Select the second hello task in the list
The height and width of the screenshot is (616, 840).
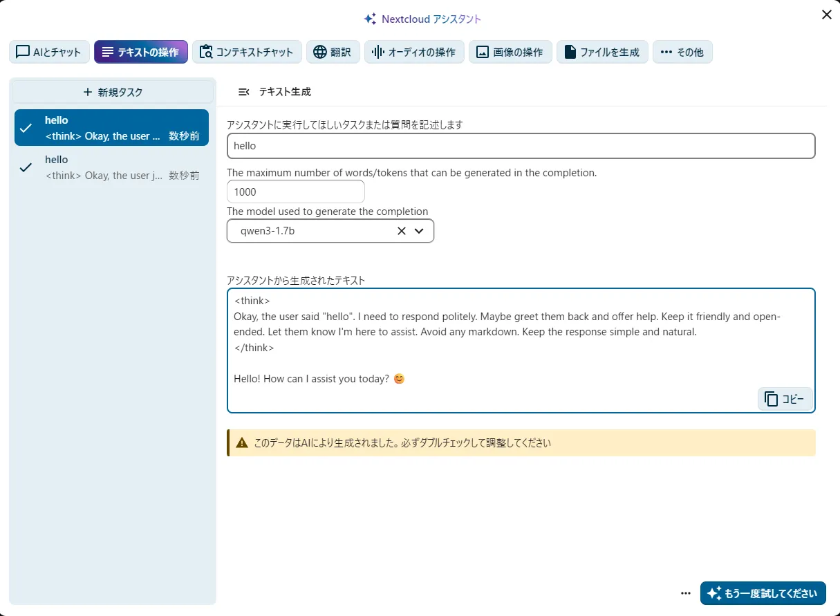111,167
